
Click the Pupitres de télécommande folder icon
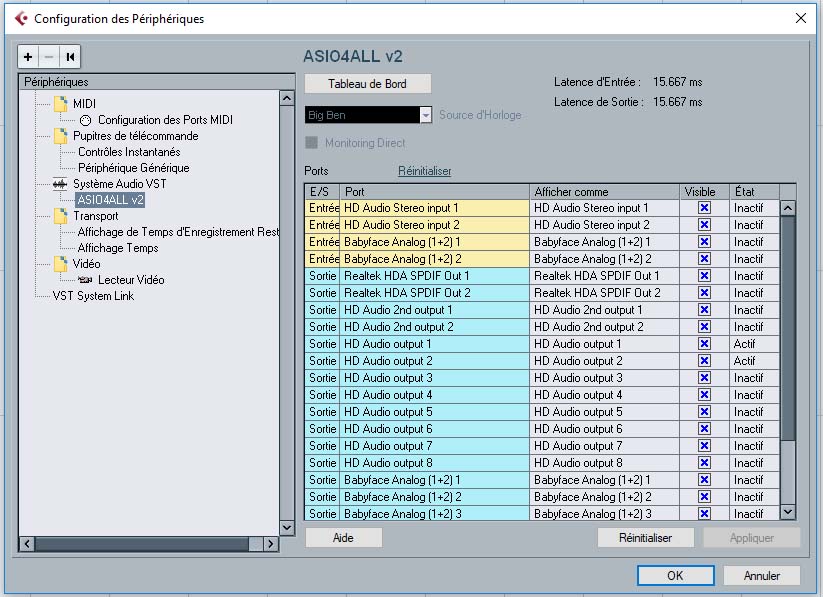click(61, 136)
